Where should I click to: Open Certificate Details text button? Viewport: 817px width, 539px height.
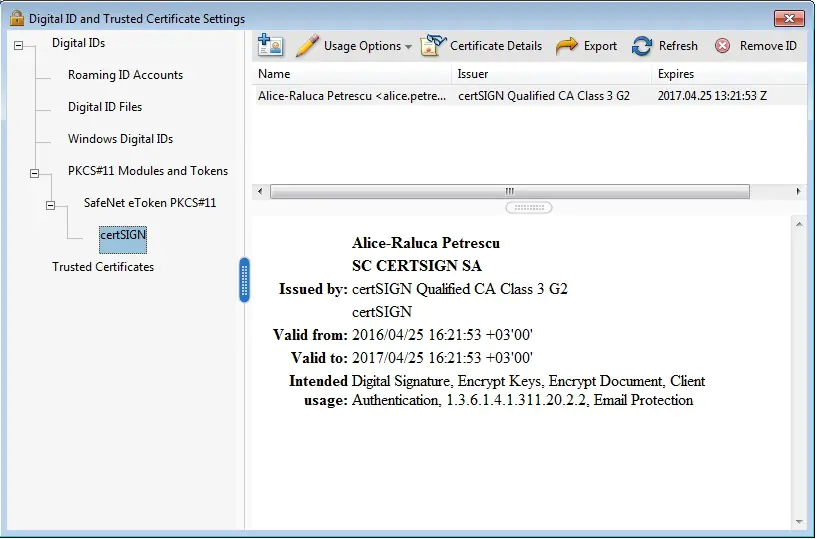click(x=496, y=46)
